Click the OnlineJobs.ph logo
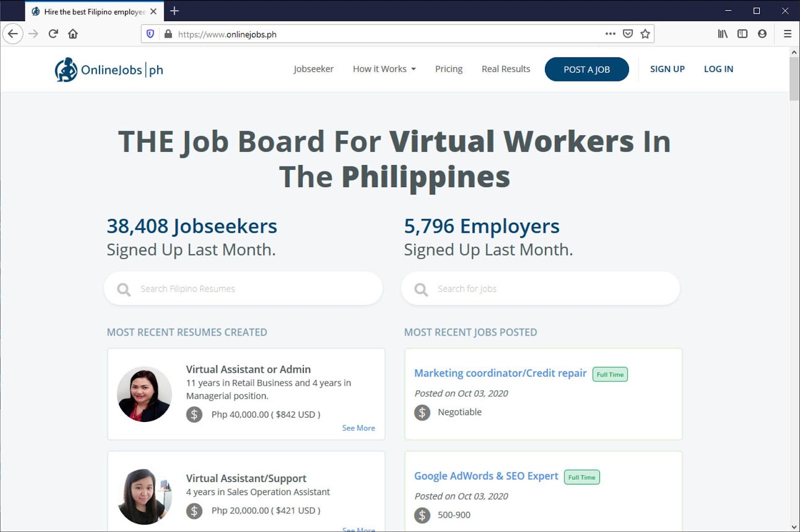Image resolution: width=800 pixels, height=532 pixels. (x=109, y=69)
